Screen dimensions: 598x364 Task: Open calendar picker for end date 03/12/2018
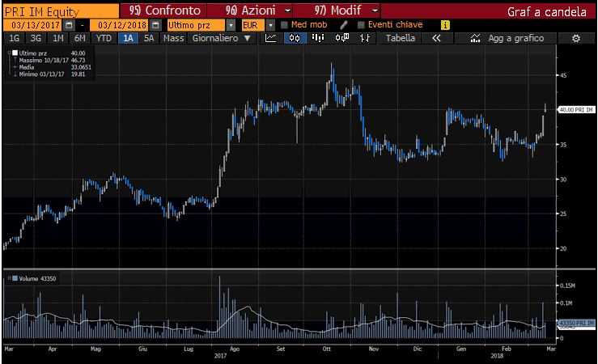[x=155, y=26]
